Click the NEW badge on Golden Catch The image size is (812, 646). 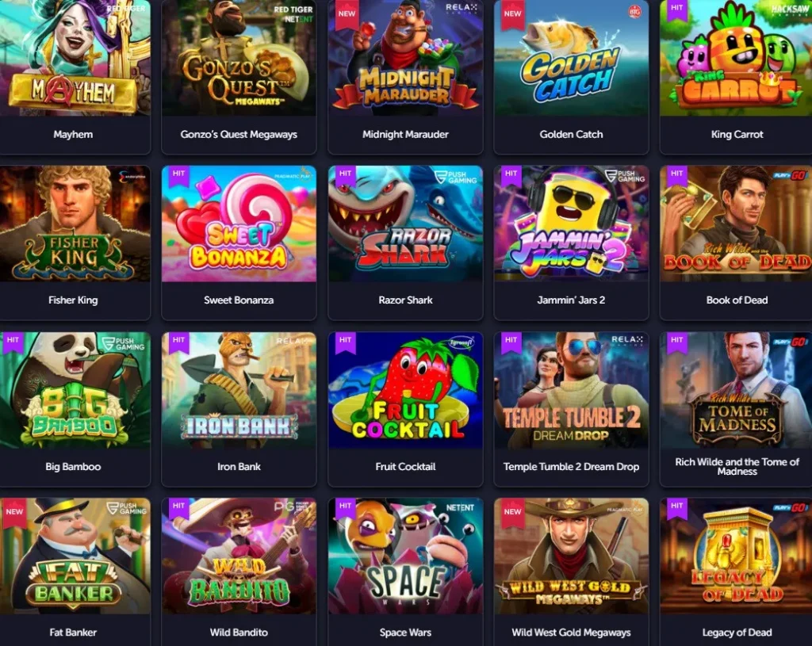point(513,14)
